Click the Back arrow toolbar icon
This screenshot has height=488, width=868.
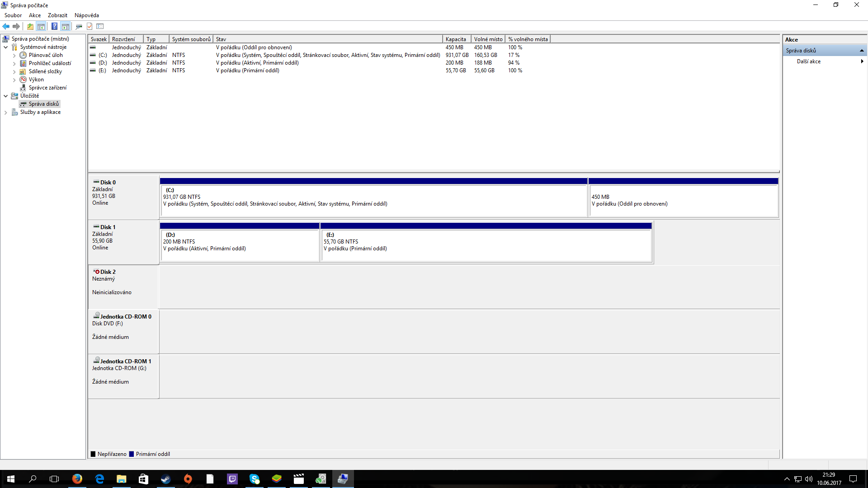point(6,26)
